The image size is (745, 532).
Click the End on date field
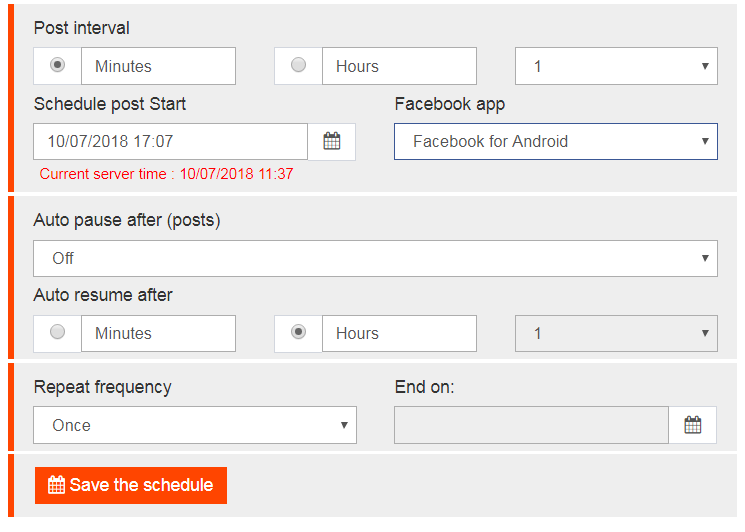tap(531, 425)
